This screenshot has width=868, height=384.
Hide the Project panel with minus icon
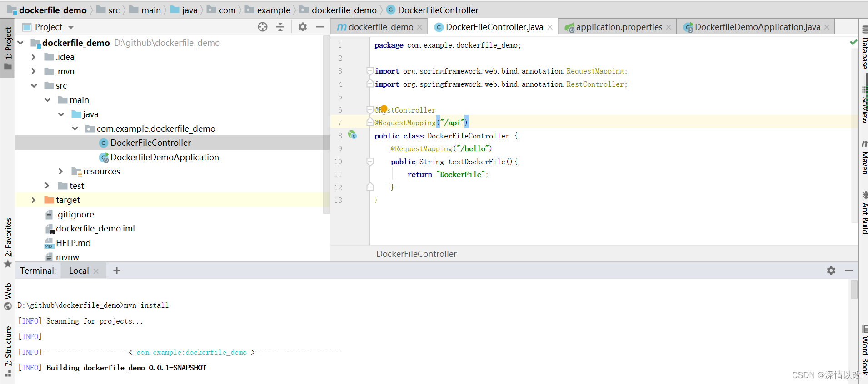pos(320,27)
